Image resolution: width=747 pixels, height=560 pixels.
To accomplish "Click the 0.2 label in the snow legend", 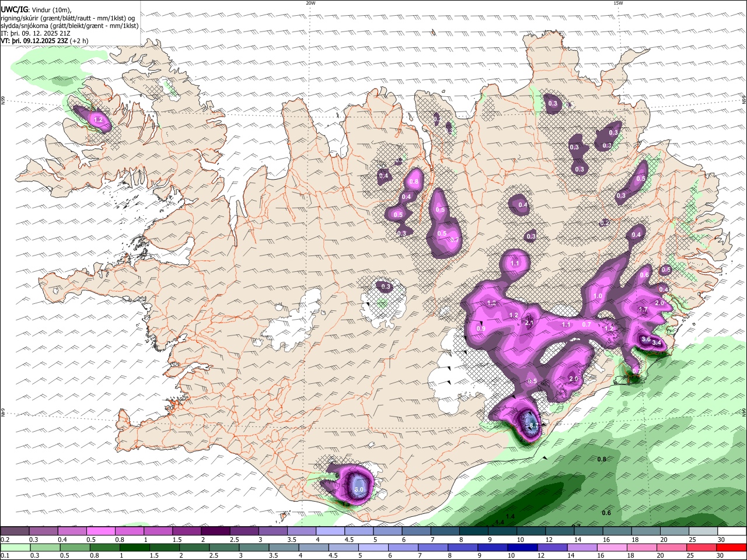I will [6, 540].
